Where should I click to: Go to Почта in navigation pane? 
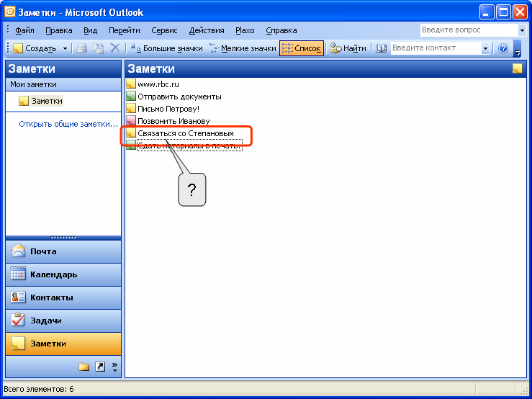[x=63, y=251]
